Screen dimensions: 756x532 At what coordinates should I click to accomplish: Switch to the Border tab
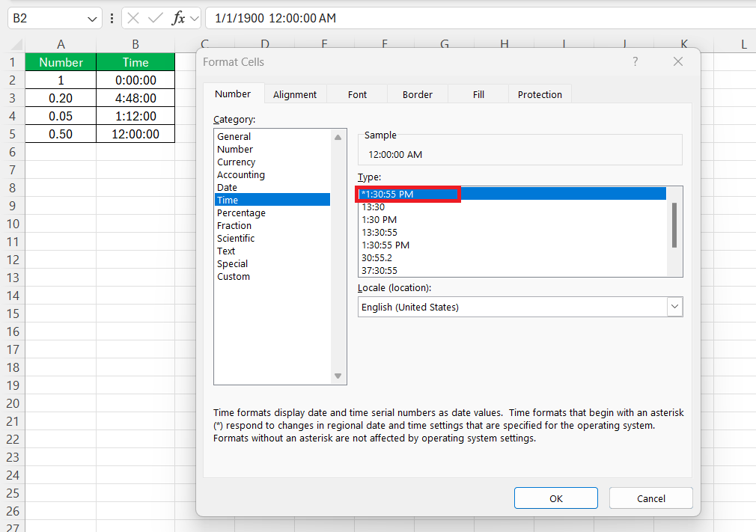pyautogui.click(x=418, y=94)
